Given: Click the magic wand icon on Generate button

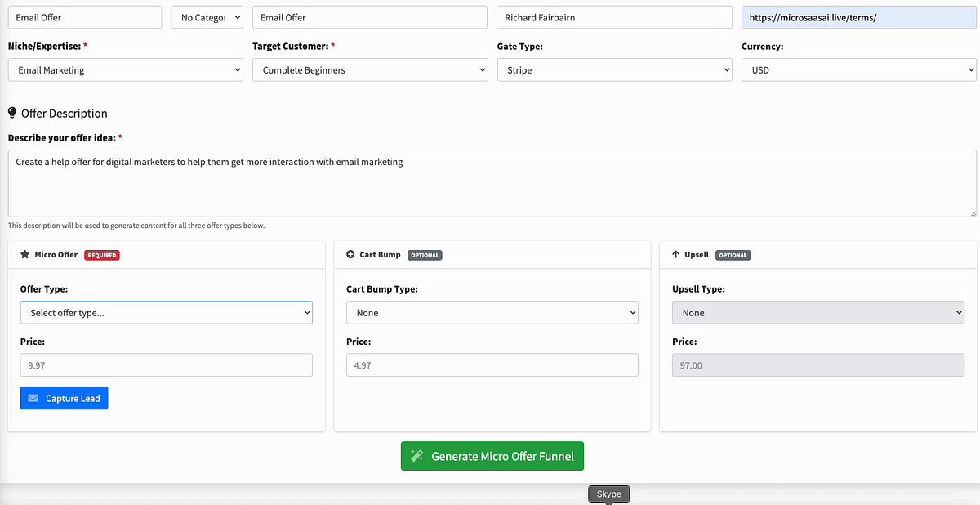Looking at the screenshot, I should click(x=416, y=456).
